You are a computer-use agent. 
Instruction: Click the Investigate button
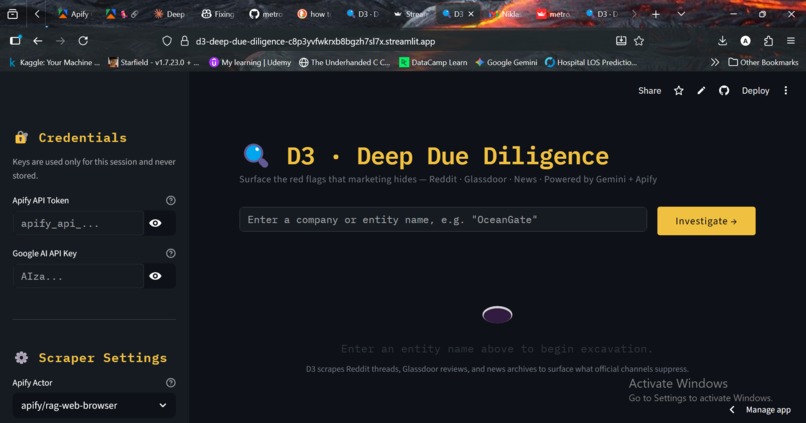click(x=706, y=221)
